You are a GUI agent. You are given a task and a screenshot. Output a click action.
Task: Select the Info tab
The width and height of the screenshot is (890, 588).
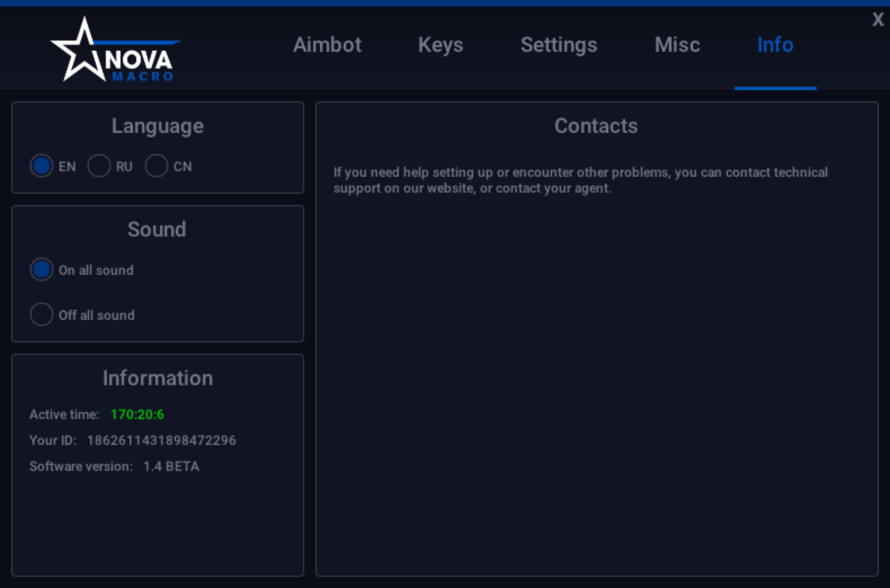tap(775, 45)
